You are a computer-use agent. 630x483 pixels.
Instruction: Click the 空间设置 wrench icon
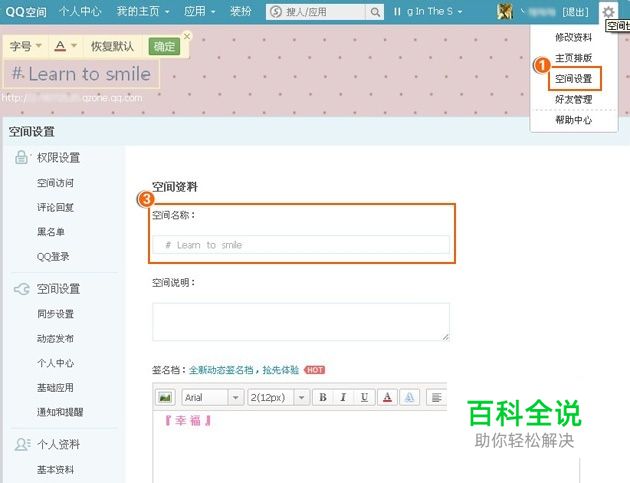[x=22, y=289]
